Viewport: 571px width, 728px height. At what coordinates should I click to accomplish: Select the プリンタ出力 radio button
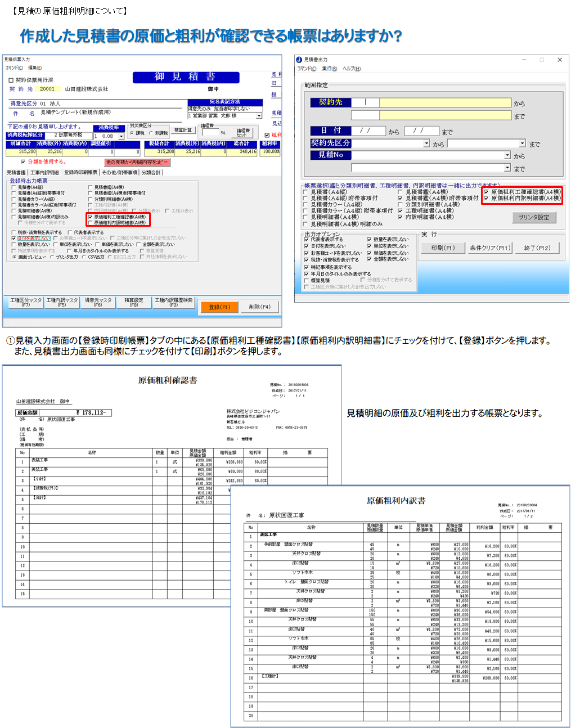click(52, 257)
